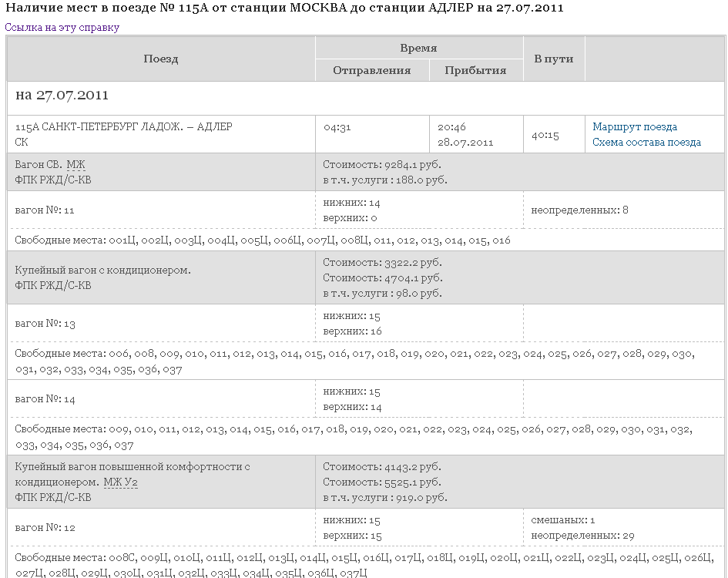Click the СВ price "Стоимость: 9284.1 руб."

pos(382,165)
